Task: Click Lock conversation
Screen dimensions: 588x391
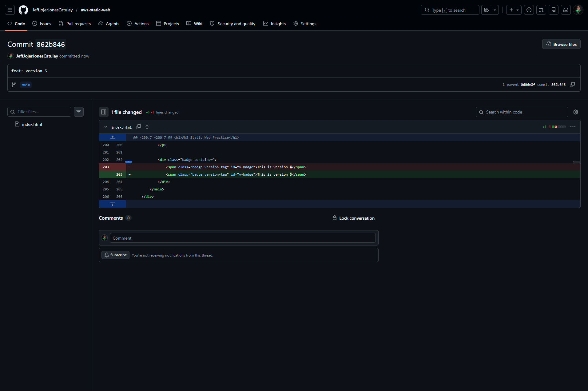Action: pyautogui.click(x=353, y=218)
